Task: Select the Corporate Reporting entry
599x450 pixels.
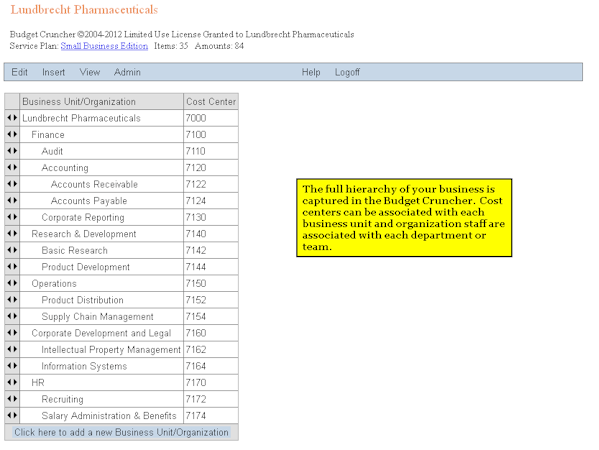Action: pyautogui.click(x=83, y=217)
